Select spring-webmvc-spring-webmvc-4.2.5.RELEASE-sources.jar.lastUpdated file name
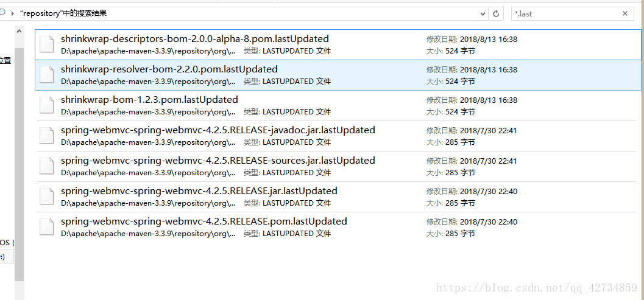The width and height of the screenshot is (644, 300). (x=218, y=161)
